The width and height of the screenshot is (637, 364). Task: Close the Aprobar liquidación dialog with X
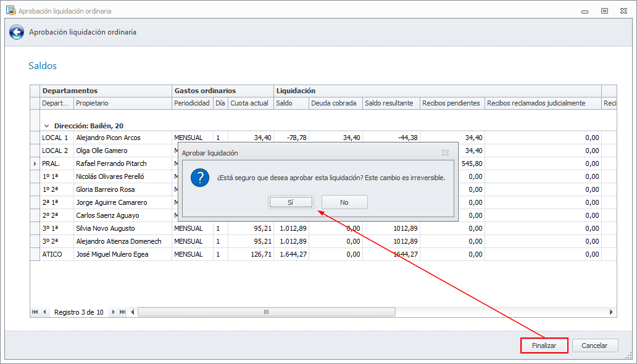(x=445, y=152)
